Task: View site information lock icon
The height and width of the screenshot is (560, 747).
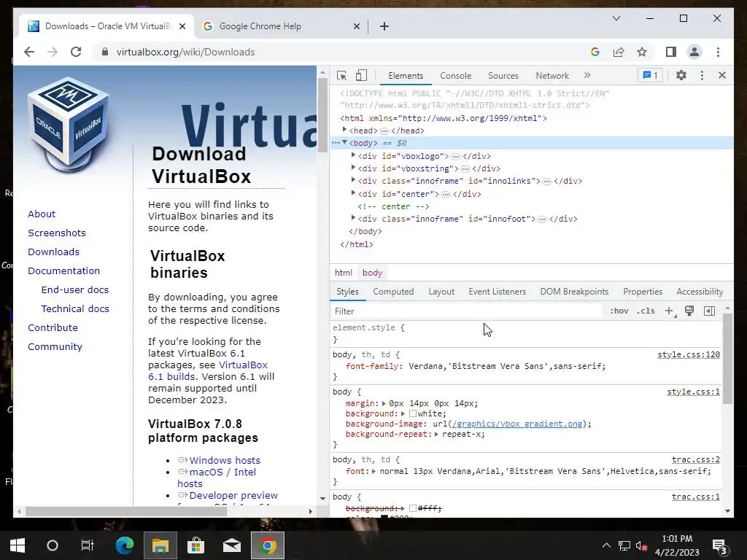Action: pos(105,52)
